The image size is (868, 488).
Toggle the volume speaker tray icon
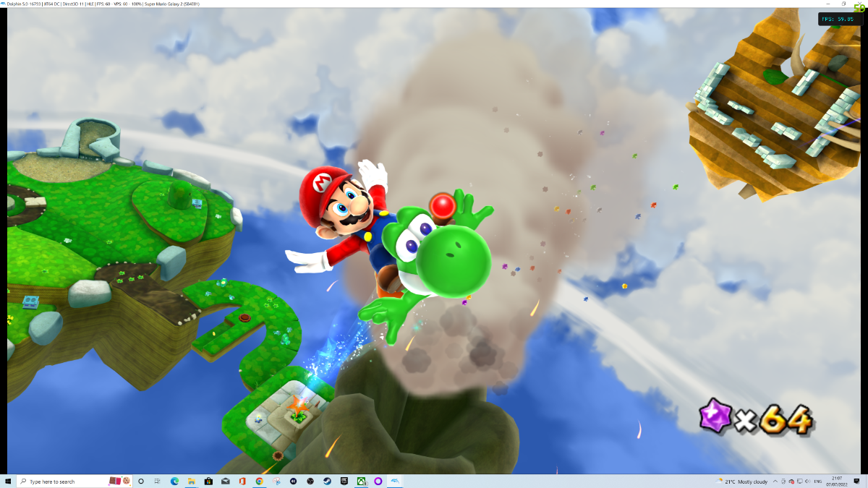(x=807, y=481)
